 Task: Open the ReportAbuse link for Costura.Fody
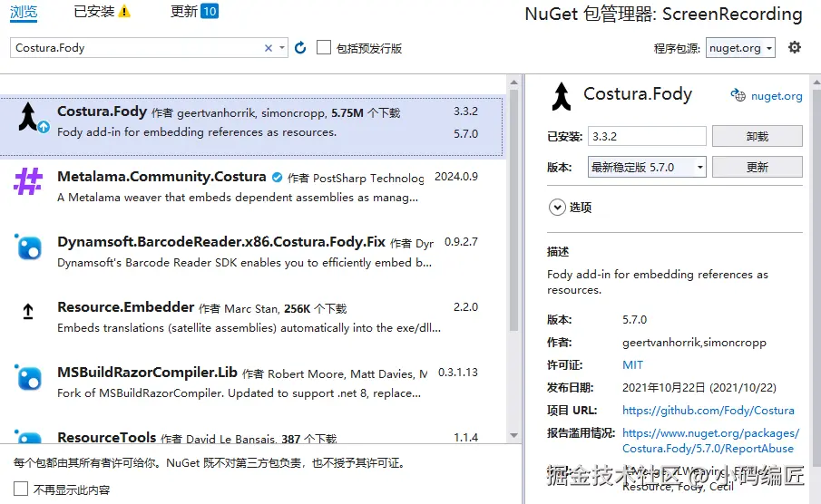click(x=710, y=441)
